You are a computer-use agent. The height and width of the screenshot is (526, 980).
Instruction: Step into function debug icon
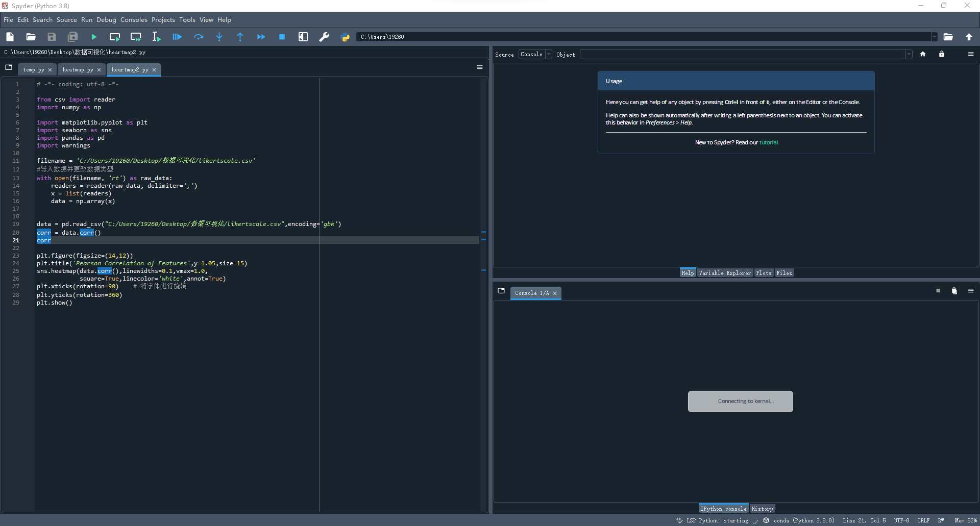tap(219, 37)
